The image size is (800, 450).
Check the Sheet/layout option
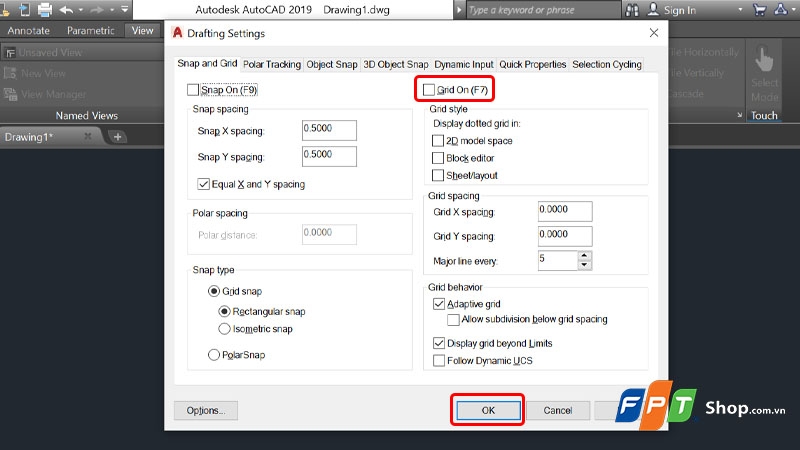tap(437, 175)
